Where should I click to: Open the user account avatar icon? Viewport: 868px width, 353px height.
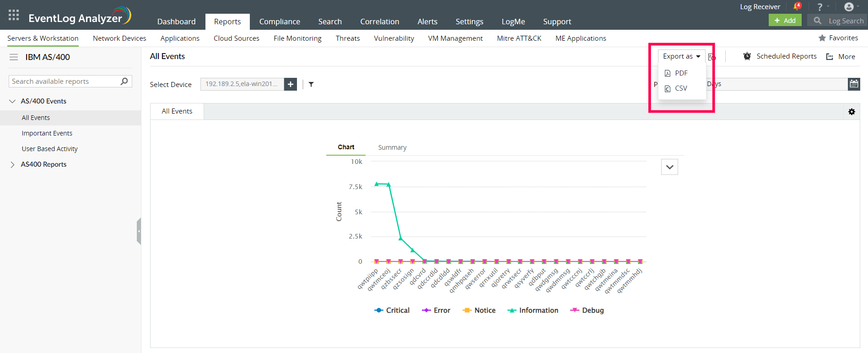tap(849, 6)
